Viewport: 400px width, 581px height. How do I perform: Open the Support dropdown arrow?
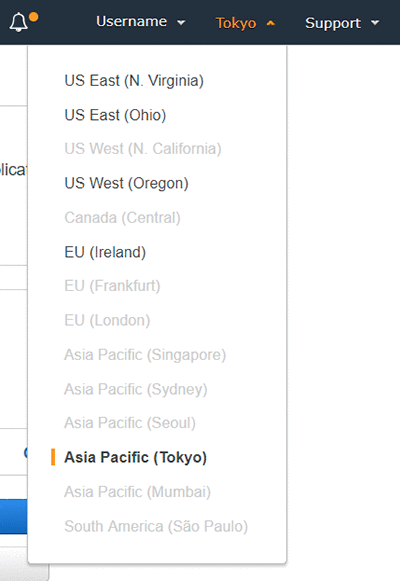click(x=375, y=23)
